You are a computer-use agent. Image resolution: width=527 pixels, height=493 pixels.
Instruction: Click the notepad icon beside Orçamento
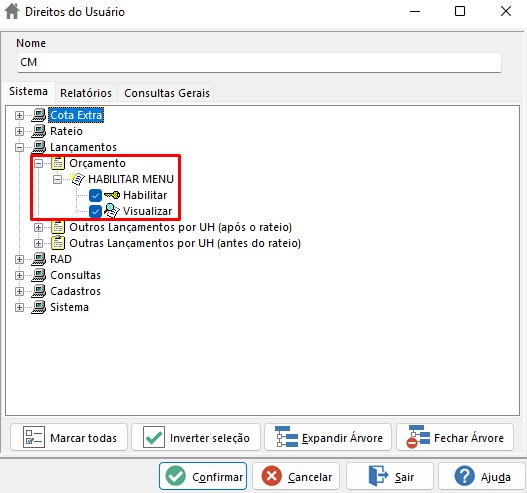point(58,163)
